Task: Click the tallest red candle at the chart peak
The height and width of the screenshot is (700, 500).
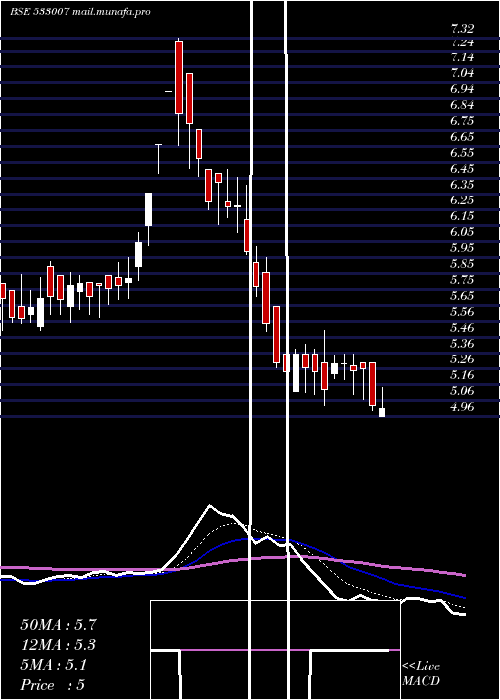Action: (x=179, y=77)
